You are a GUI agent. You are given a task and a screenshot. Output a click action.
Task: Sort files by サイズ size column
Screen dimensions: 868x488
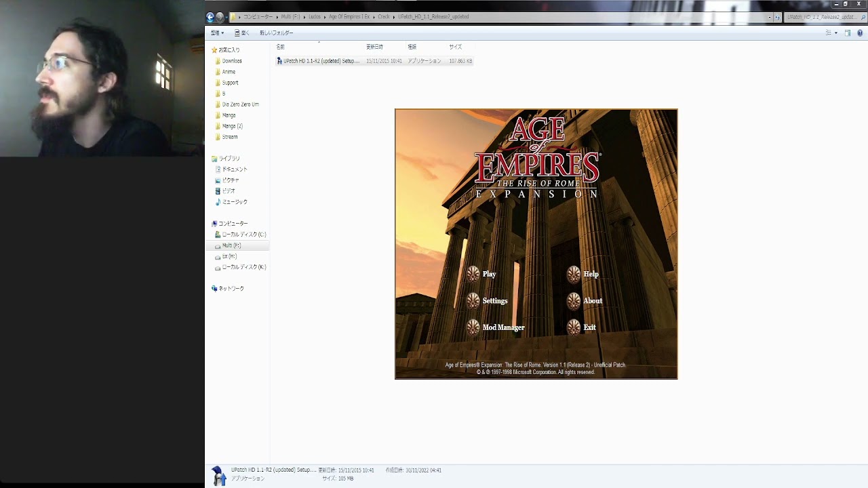(x=455, y=47)
